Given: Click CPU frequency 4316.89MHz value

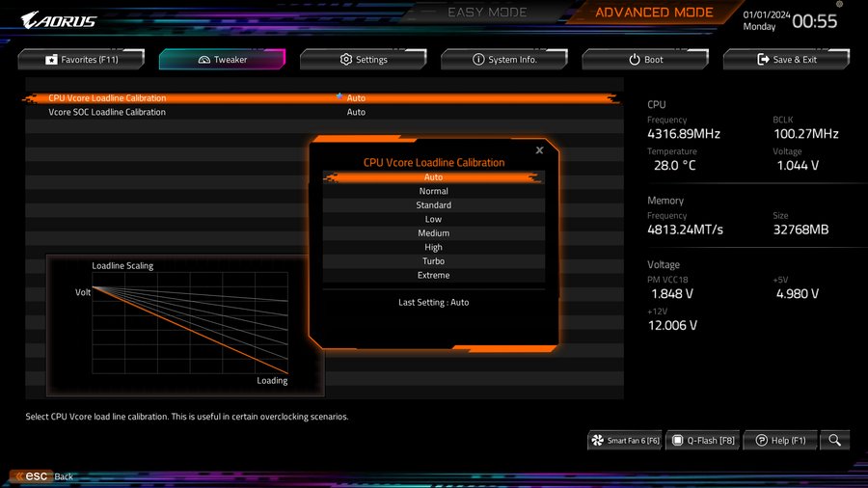Looking at the screenshot, I should point(684,134).
